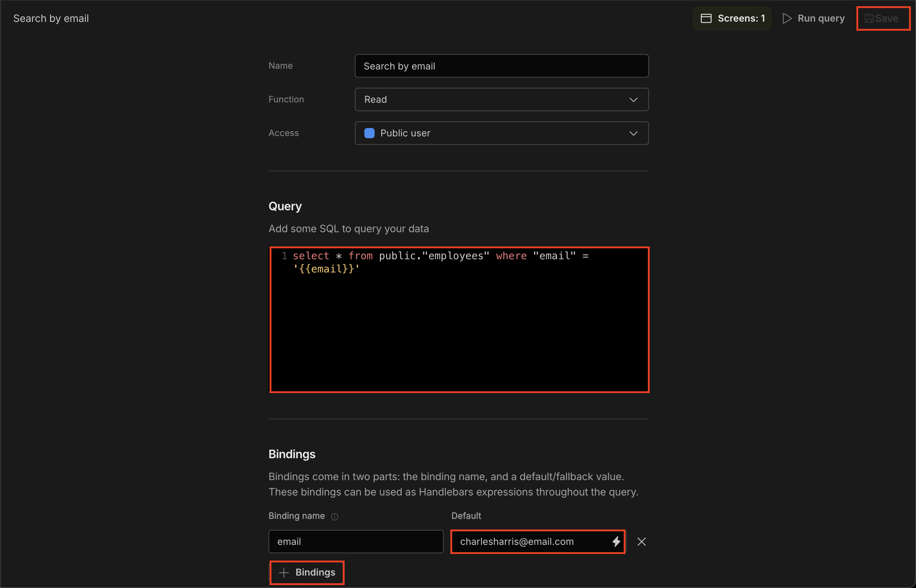
Task: Click the save disk icon
Action: pyautogui.click(x=869, y=18)
